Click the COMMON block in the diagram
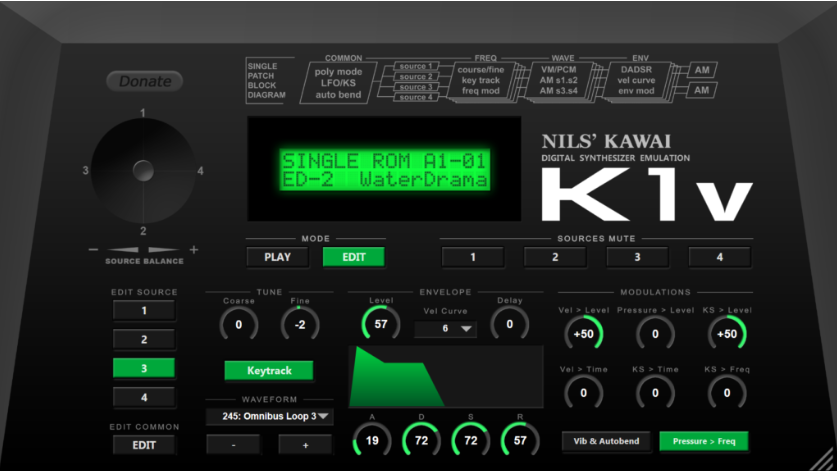 [x=338, y=83]
